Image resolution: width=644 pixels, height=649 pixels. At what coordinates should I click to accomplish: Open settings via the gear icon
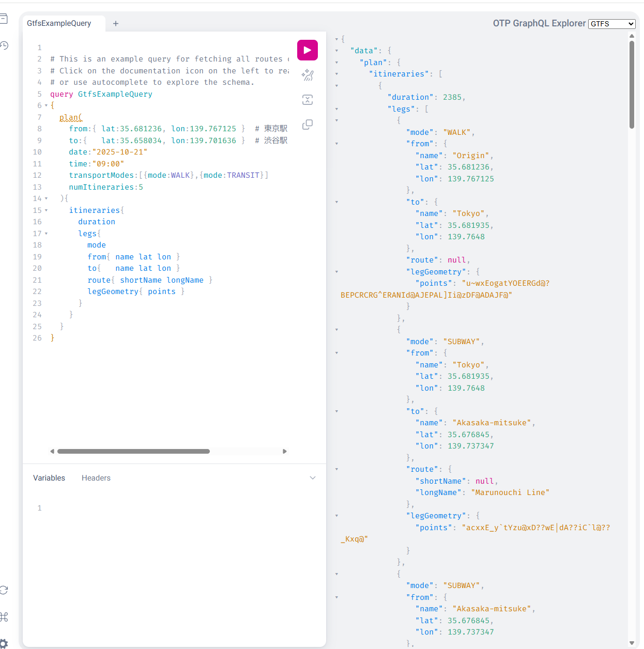(x=3, y=643)
